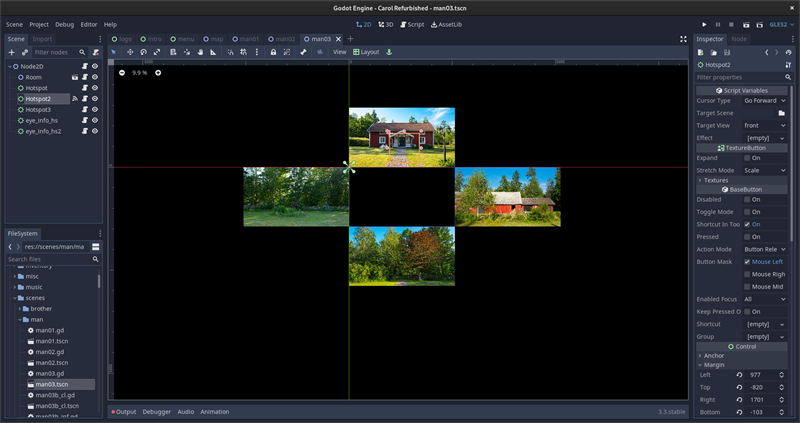Go to previous edited object in Inspector
800x423 pixels.
[766, 53]
